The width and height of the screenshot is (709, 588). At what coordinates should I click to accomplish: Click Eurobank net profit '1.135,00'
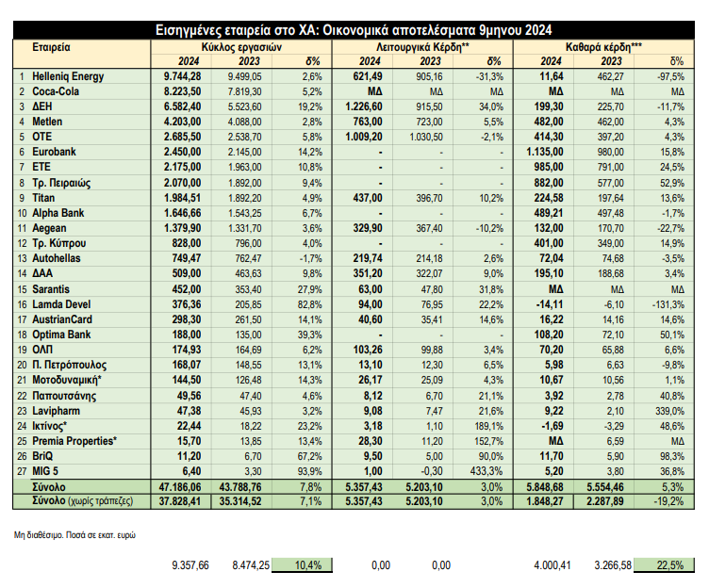pos(545,152)
